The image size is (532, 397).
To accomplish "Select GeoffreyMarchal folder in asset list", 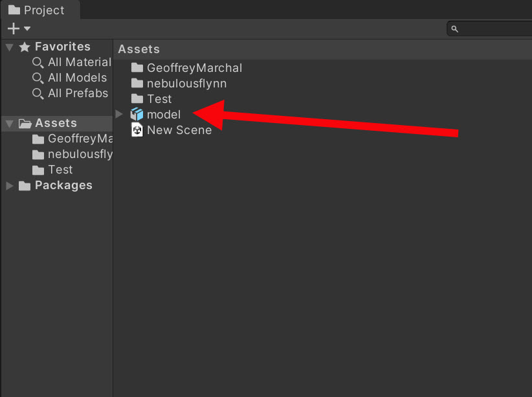I will click(x=194, y=68).
